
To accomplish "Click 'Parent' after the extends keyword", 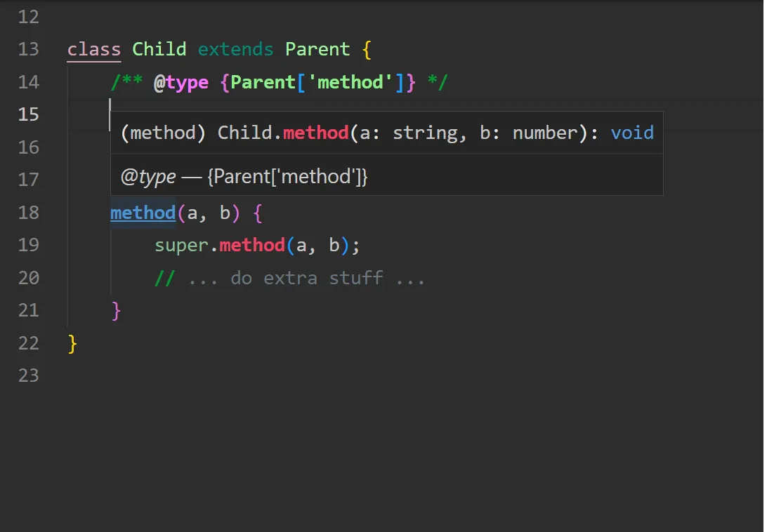I will coord(317,50).
